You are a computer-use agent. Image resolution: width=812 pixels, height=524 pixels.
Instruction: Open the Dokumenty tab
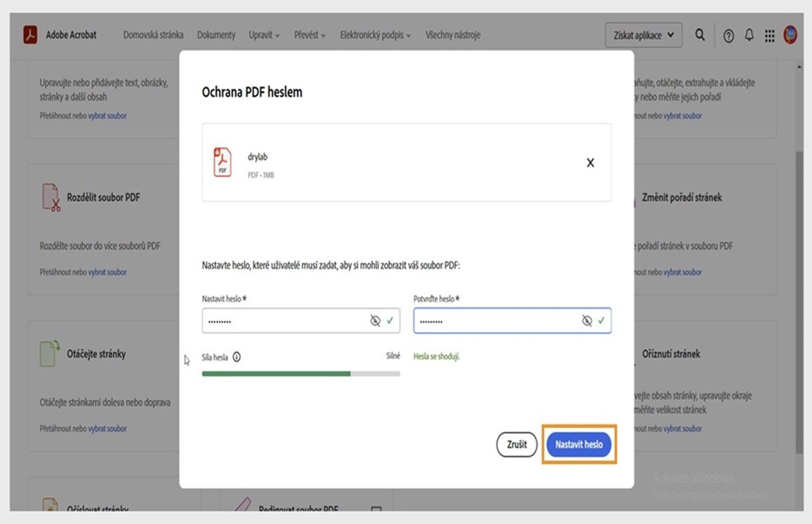tap(216, 35)
